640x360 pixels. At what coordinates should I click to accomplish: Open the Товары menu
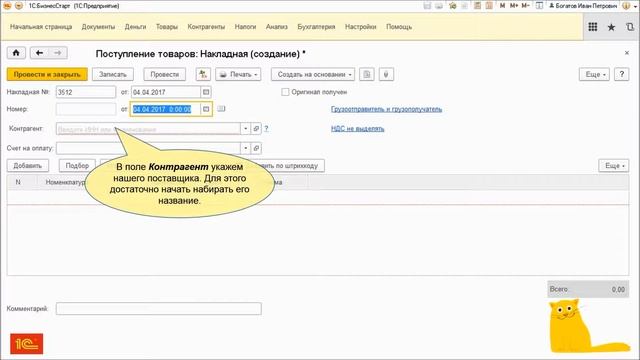coord(167,27)
